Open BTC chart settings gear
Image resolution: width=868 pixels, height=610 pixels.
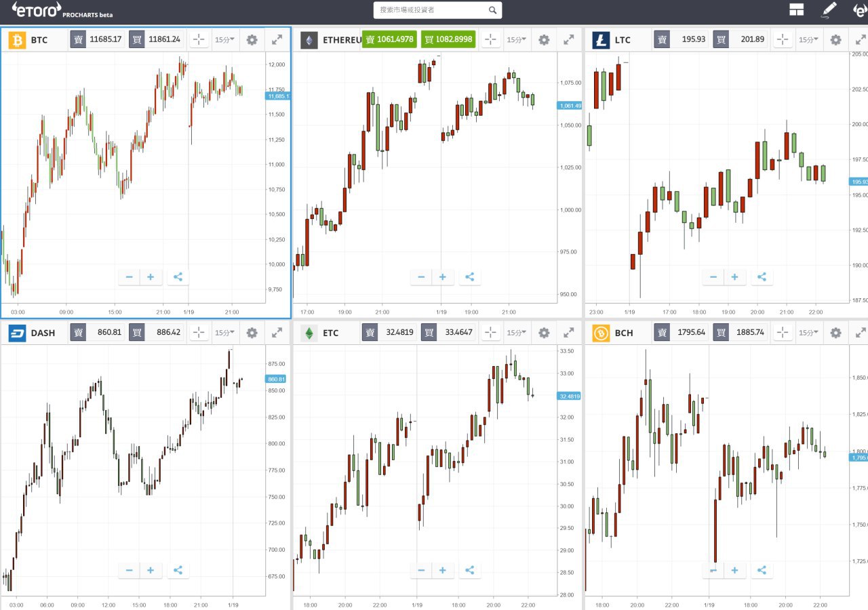click(x=252, y=40)
